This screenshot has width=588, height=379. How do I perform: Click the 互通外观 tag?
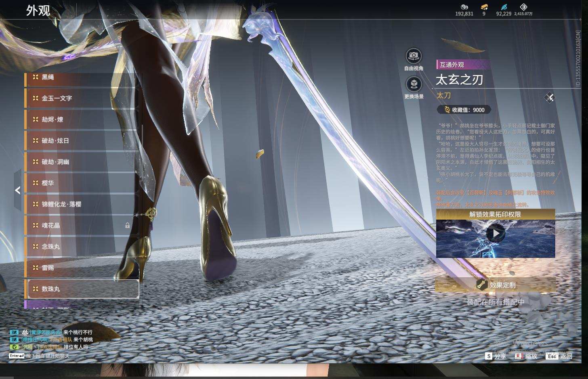tap(463, 65)
